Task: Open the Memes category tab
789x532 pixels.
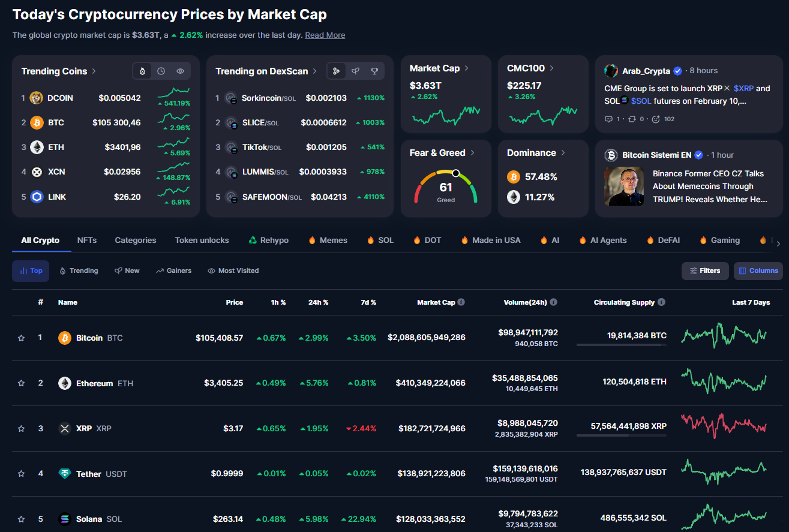Action: 328,240
